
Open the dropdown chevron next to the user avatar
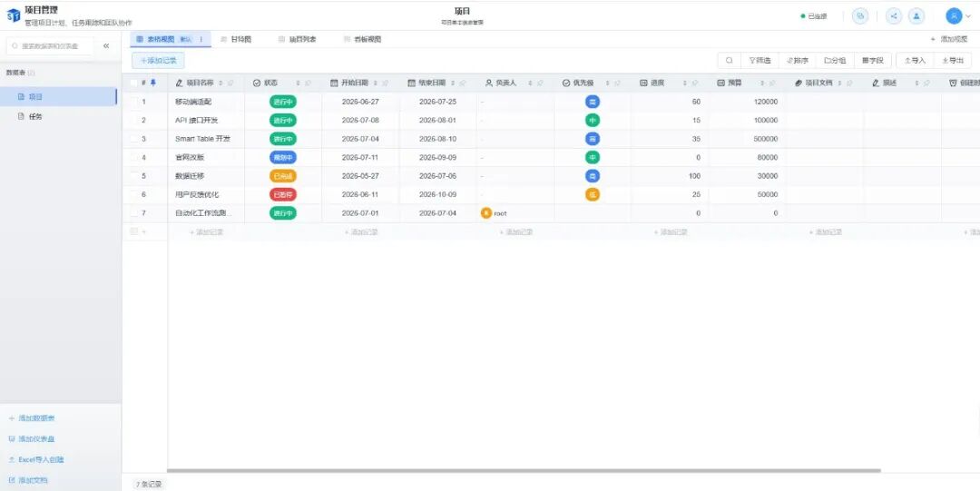coord(968,16)
